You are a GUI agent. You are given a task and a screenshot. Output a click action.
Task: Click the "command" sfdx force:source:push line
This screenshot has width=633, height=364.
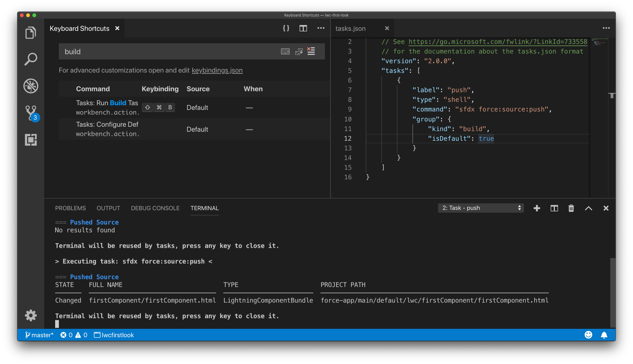[x=482, y=109]
